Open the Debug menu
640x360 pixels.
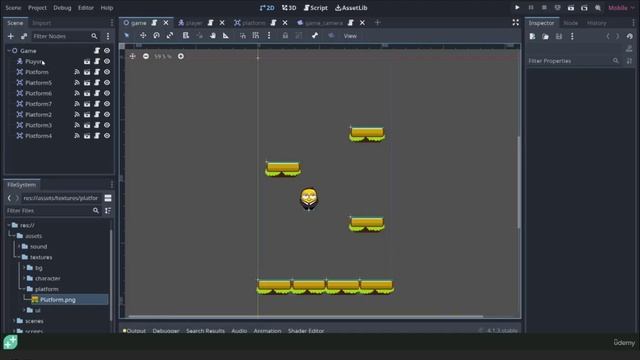click(x=62, y=8)
